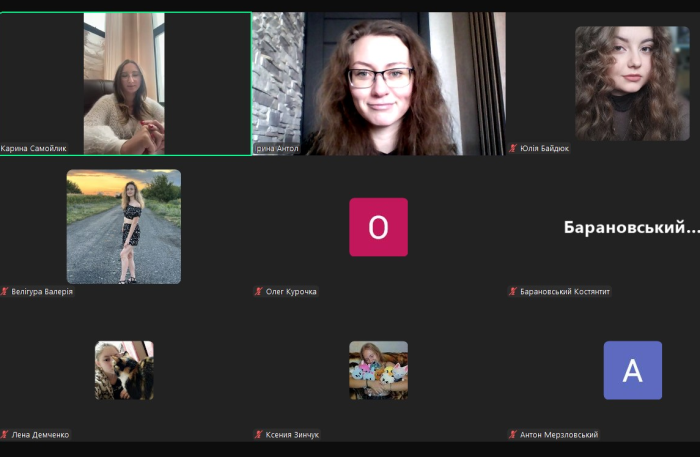Click Лена Демченко's profile picture
Image resolution: width=700 pixels, height=457 pixels.
point(124,370)
